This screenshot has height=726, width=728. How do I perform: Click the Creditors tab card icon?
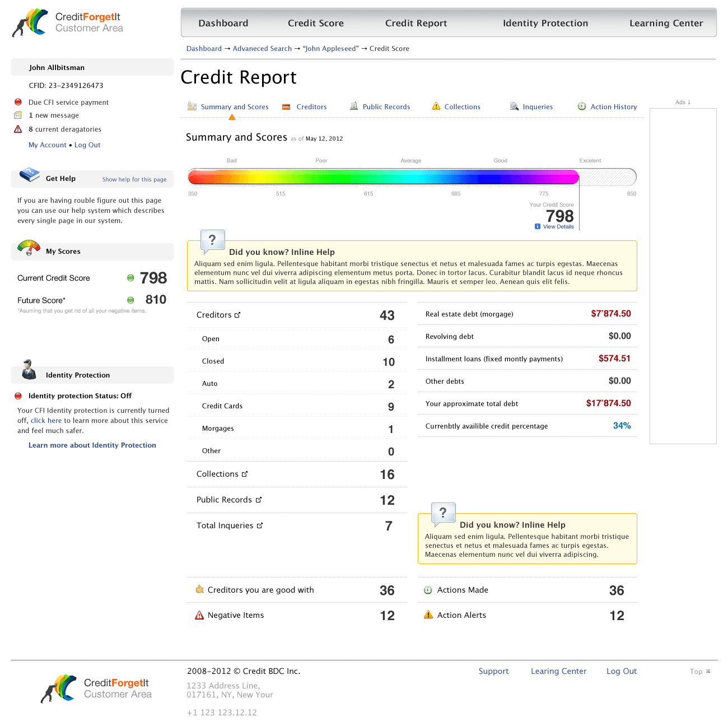click(286, 107)
